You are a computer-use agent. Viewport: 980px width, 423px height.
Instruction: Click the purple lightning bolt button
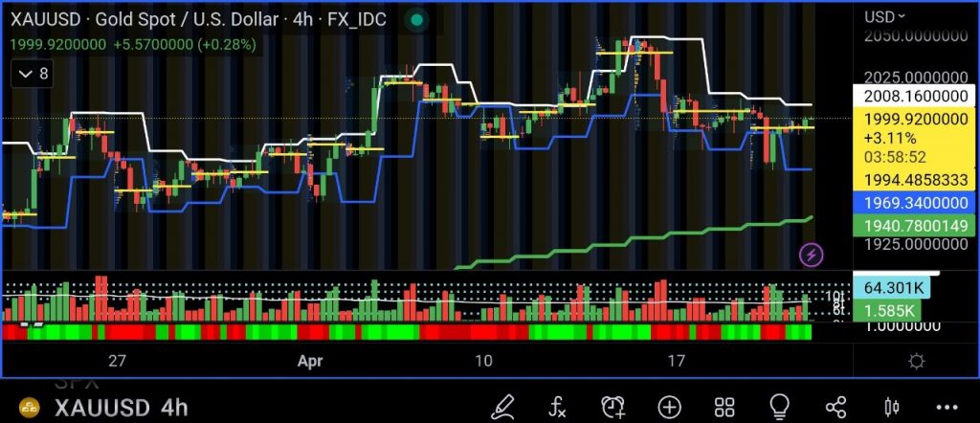click(812, 255)
